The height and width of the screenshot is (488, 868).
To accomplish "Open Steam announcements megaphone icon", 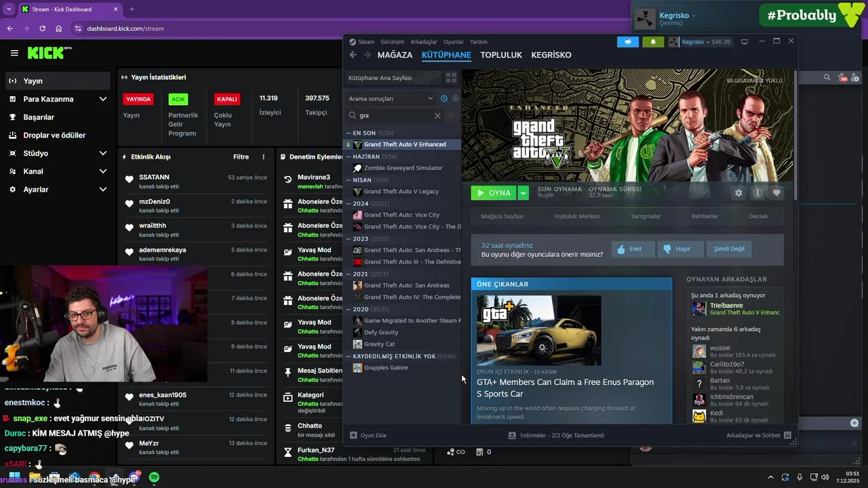I will click(628, 42).
